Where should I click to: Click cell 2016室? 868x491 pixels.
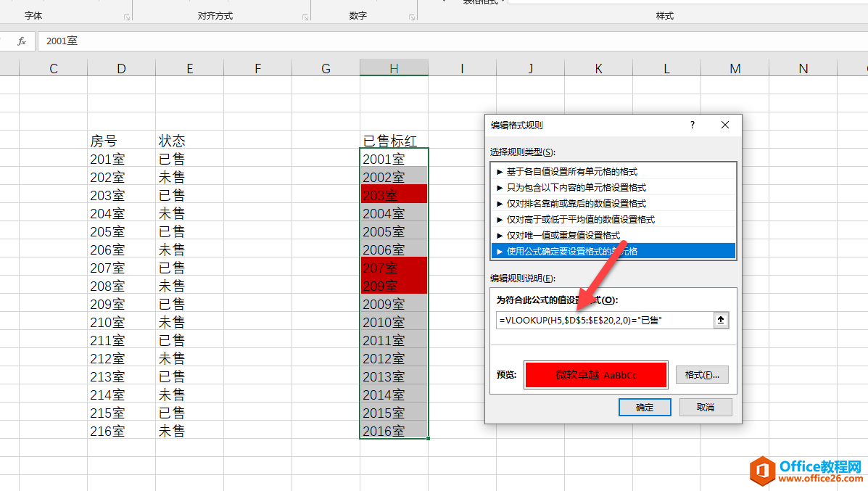394,431
